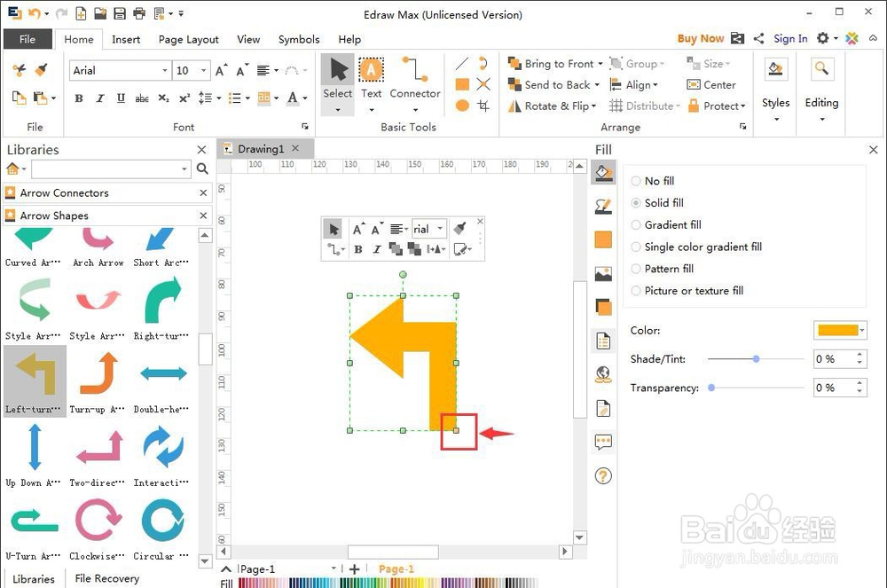This screenshot has height=588, width=887.
Task: Click the orange color swatch in side panel
Action: 603,239
